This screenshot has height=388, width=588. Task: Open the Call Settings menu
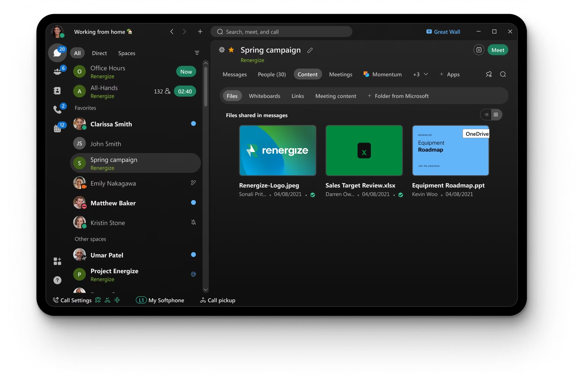click(x=73, y=300)
